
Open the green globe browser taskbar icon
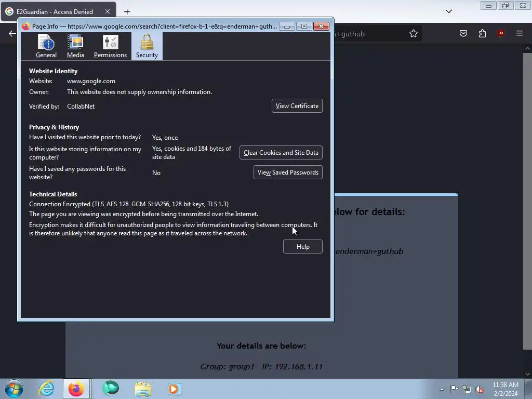pyautogui.click(x=111, y=389)
